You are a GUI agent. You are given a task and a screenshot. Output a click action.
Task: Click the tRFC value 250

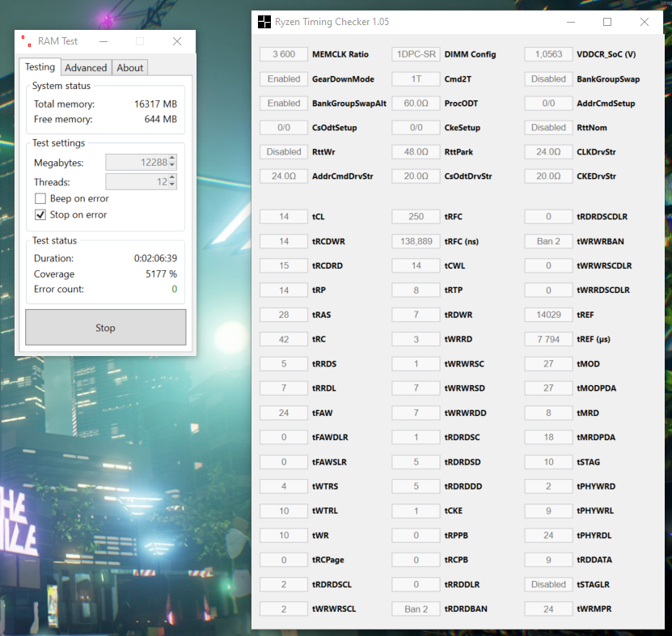pyautogui.click(x=416, y=217)
